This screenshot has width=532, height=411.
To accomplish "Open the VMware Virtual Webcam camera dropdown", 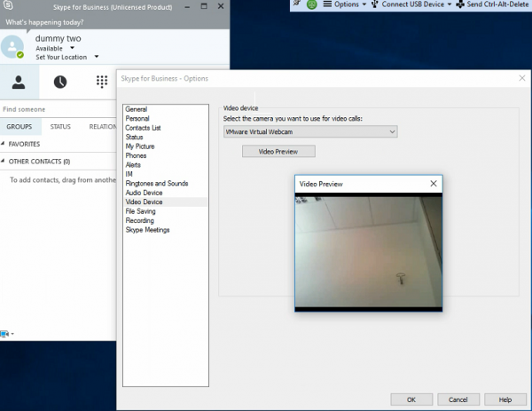I will pyautogui.click(x=309, y=131).
